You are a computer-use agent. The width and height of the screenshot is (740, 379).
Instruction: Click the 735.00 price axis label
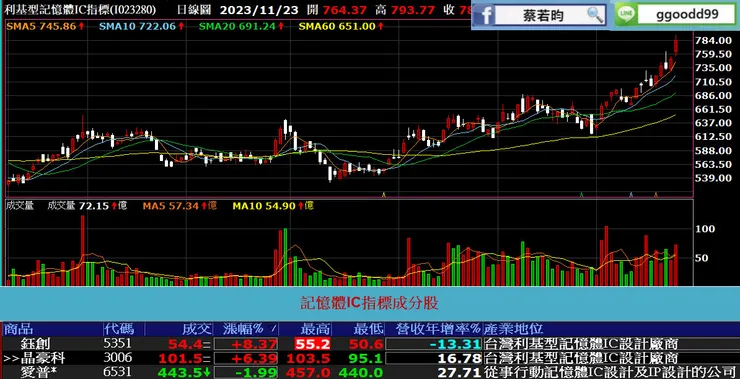713,68
